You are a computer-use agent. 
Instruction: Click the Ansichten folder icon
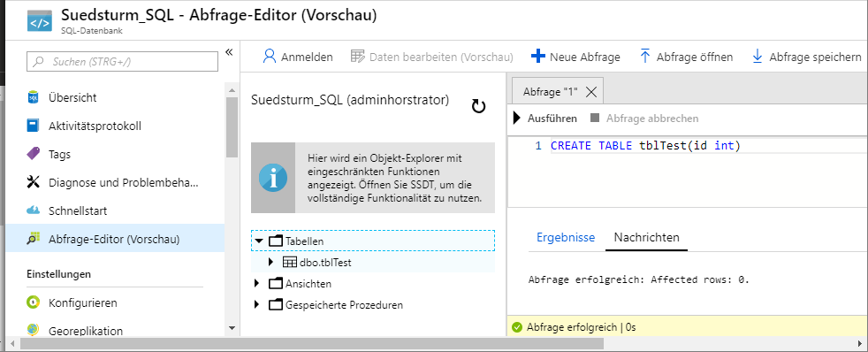point(275,283)
